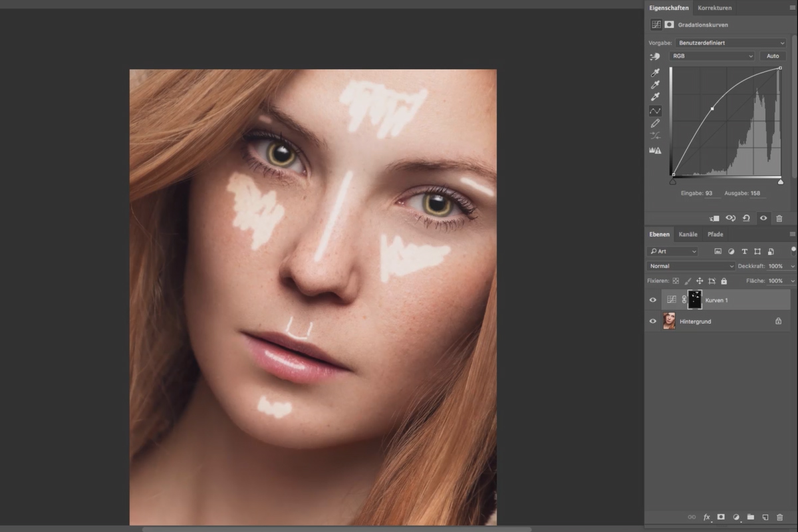Select the Kurven 1 layer mask thumbnail
This screenshot has width=798, height=532.
[694, 300]
